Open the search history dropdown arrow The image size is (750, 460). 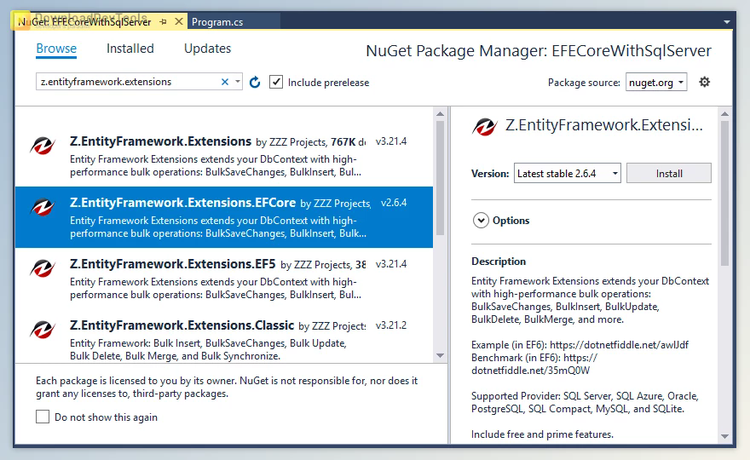[237, 82]
